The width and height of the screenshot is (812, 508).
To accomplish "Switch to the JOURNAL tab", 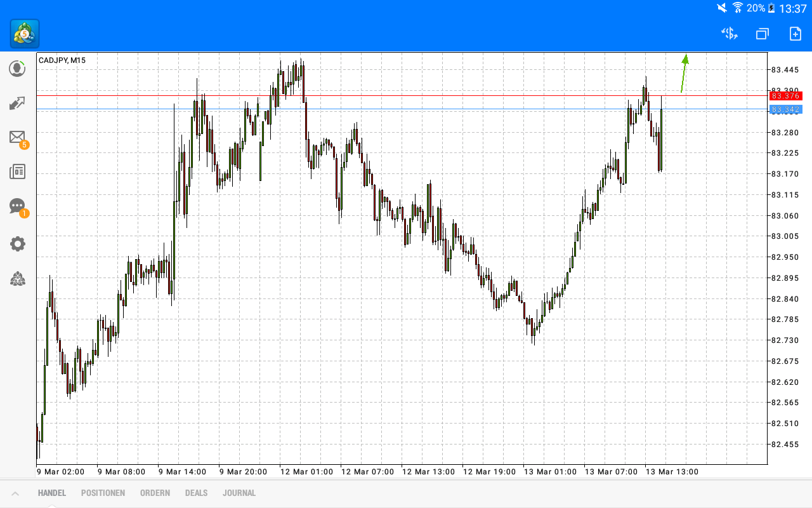I will [239, 493].
